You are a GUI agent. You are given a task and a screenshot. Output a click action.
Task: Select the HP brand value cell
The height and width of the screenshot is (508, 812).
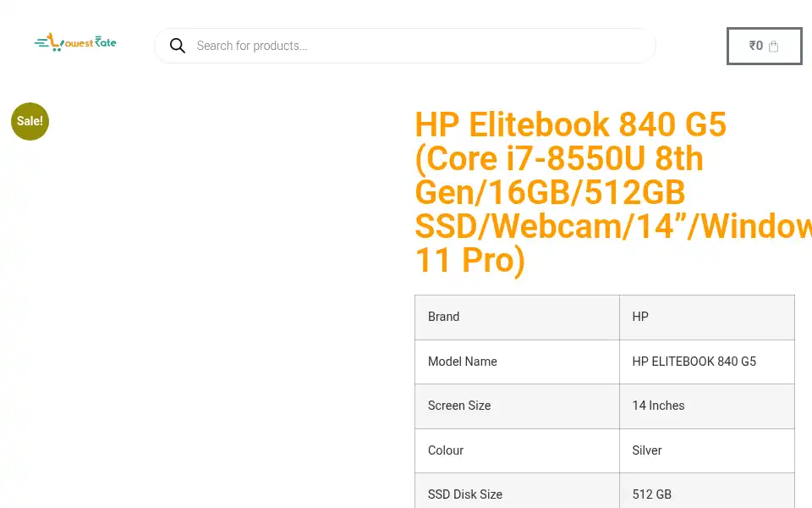[707, 317]
